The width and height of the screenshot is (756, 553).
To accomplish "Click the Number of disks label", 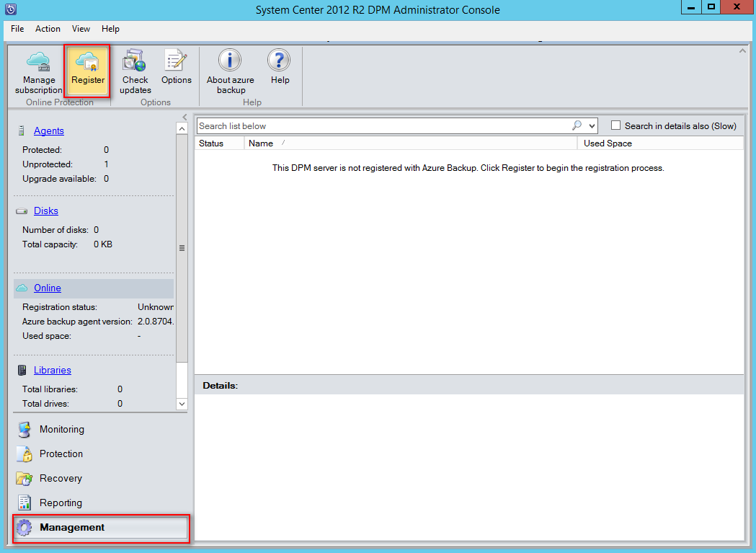I will click(55, 230).
